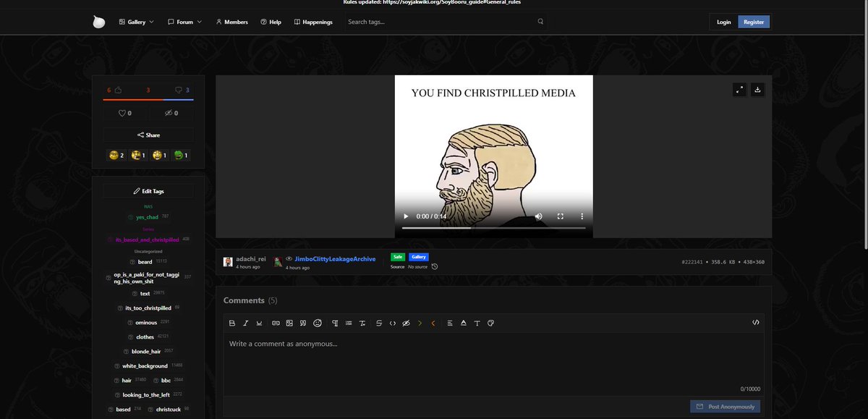Viewport: 868px width, 419px height.
Task: Open the Happenings menu item
Action: pos(313,22)
